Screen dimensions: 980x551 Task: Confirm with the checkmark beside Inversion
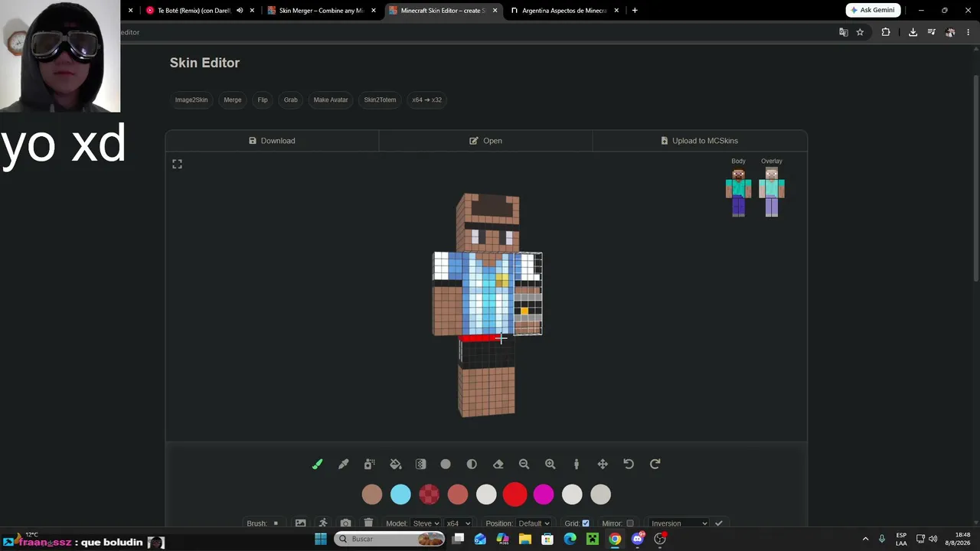(718, 523)
